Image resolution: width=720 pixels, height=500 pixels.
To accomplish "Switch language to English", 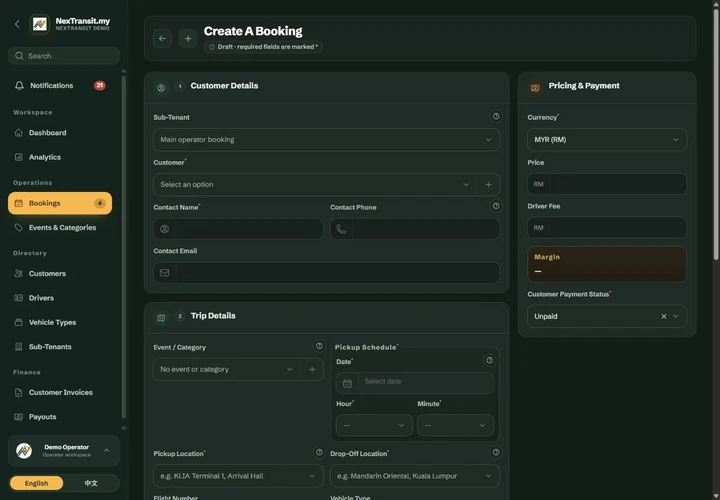I will (x=36, y=483).
